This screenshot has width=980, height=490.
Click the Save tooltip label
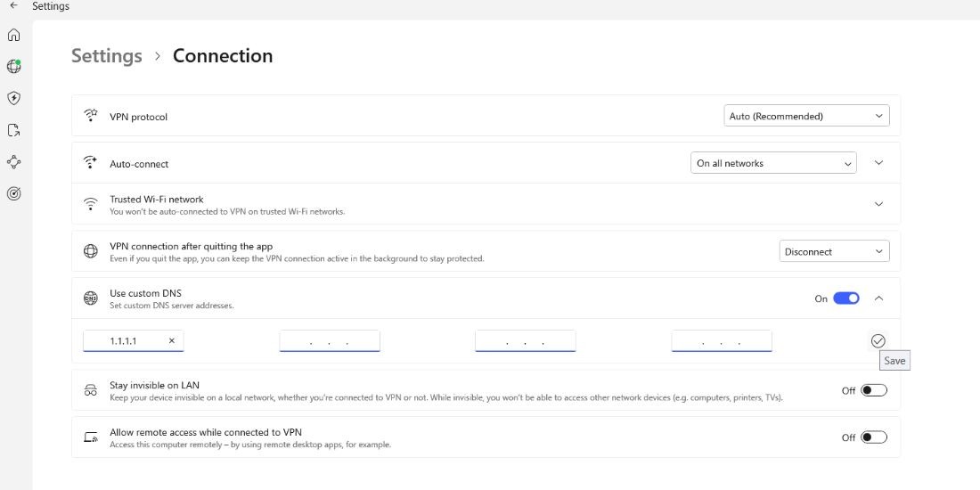(894, 361)
